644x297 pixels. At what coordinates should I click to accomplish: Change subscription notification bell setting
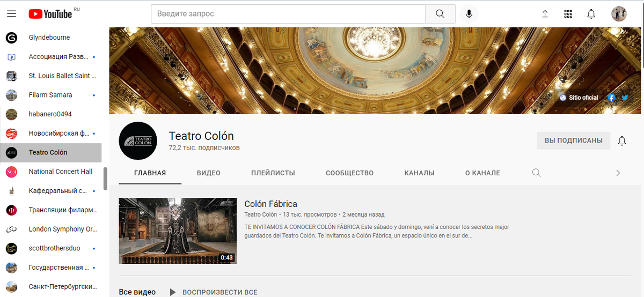(622, 141)
